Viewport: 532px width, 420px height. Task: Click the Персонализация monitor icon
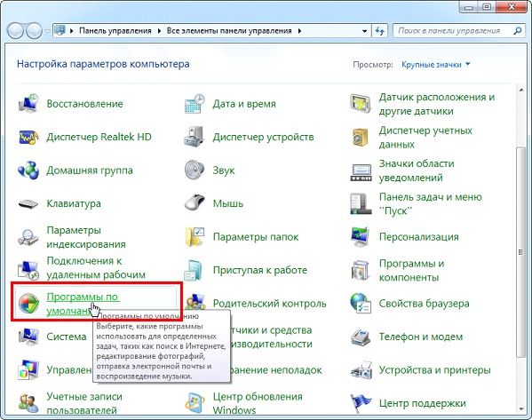click(360, 236)
